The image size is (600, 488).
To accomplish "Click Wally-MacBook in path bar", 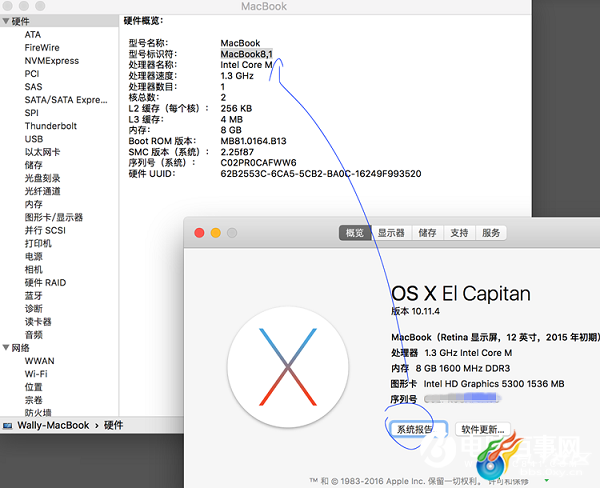I will 53,425.
